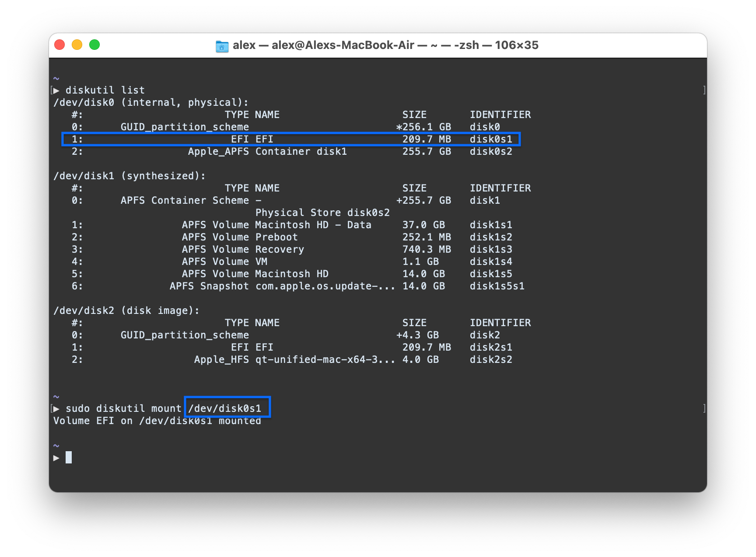Click the 'diskutil list' command text
The height and width of the screenshot is (557, 756).
[105, 90]
